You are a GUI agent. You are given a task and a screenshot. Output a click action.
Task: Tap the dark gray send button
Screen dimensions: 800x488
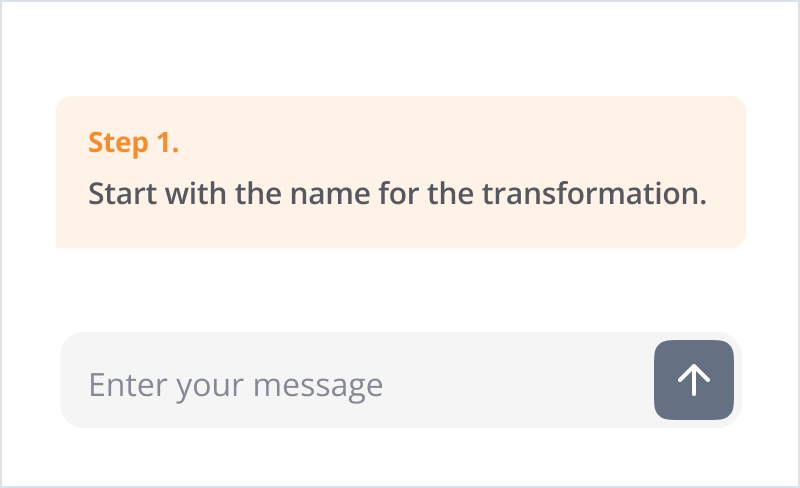click(694, 380)
